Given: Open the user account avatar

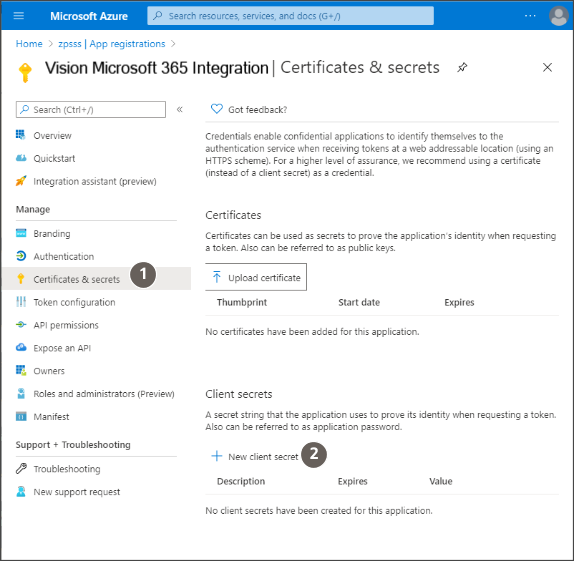Looking at the screenshot, I should coord(559,16).
